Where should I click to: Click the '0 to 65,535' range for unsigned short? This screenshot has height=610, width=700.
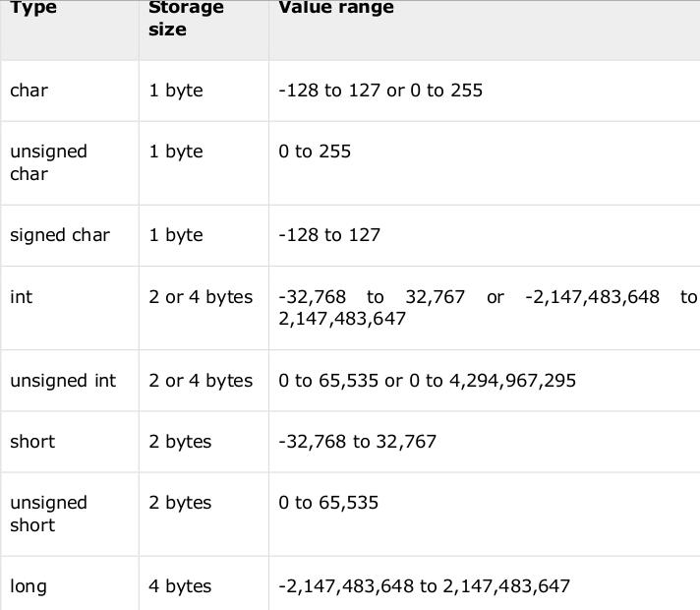(328, 503)
